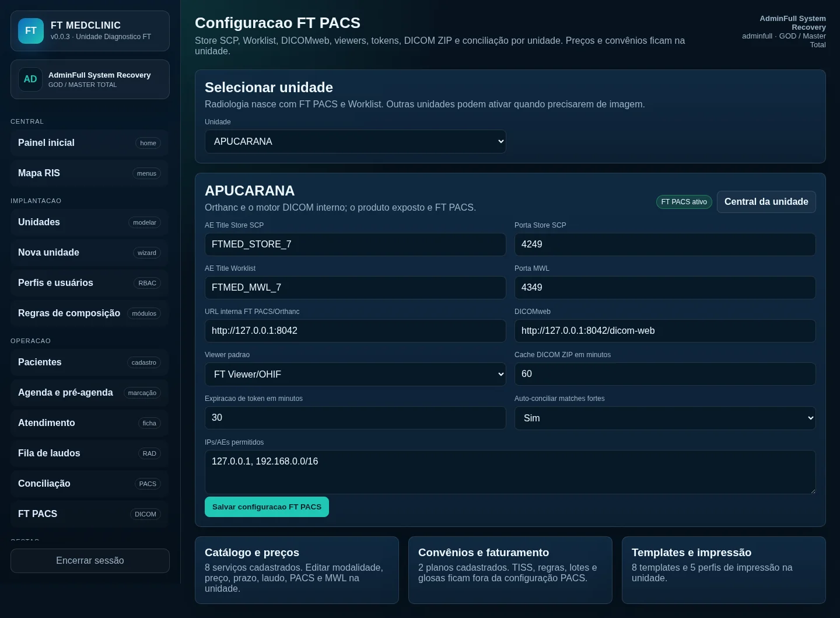Open Atendimento ficha page
Viewport: 840px width, 618px height.
(x=89, y=423)
